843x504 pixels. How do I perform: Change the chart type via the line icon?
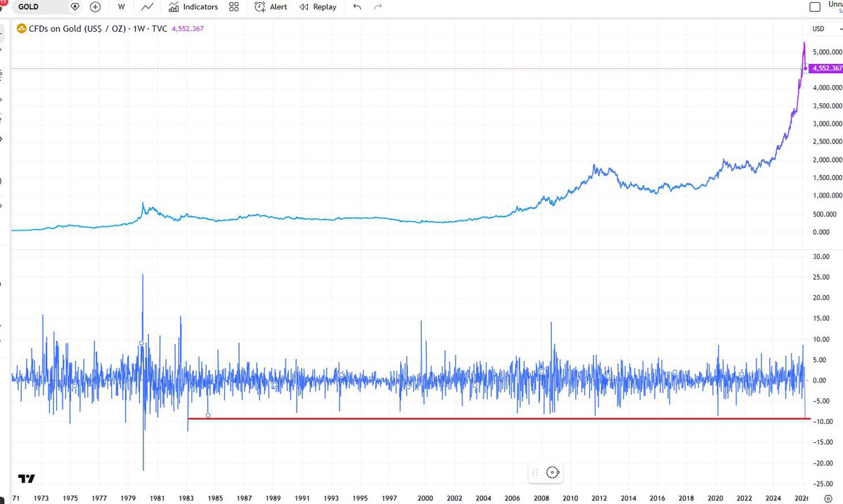click(x=147, y=7)
